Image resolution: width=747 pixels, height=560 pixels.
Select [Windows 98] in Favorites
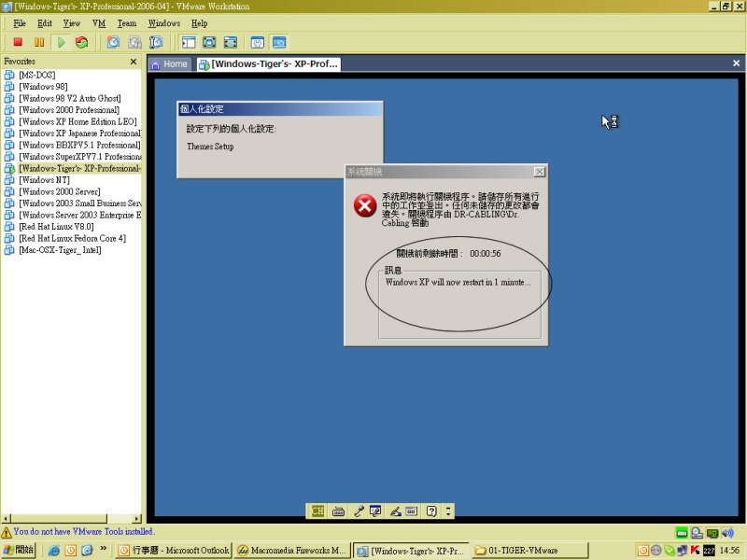[x=43, y=86]
